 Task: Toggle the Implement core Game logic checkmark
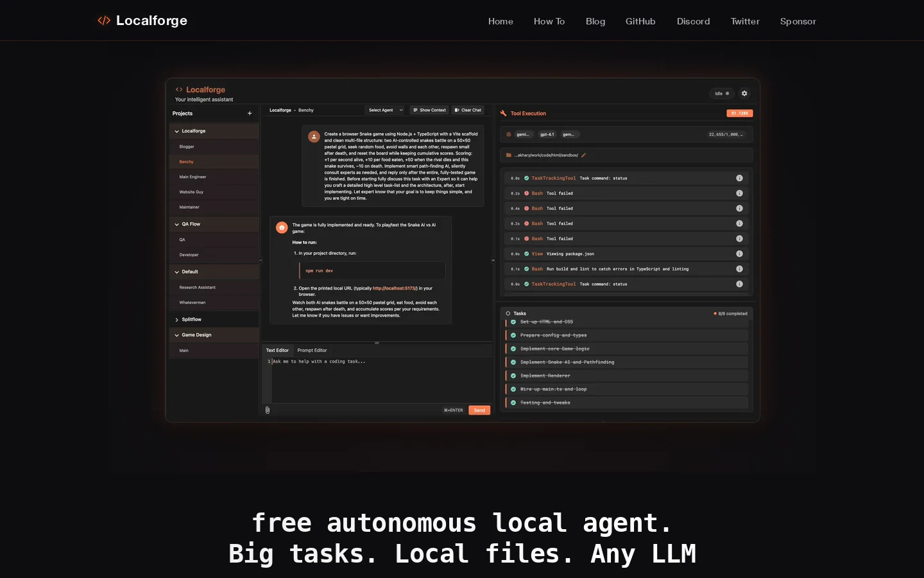click(x=513, y=349)
